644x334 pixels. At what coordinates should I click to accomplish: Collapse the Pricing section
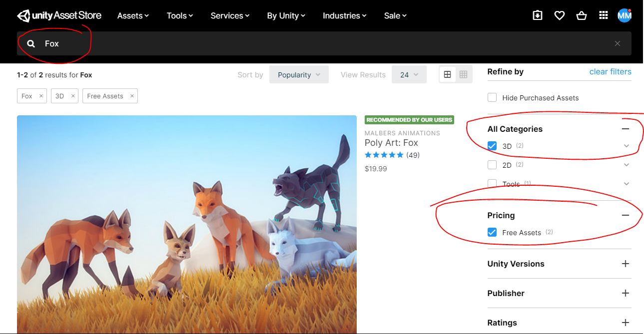(x=626, y=215)
